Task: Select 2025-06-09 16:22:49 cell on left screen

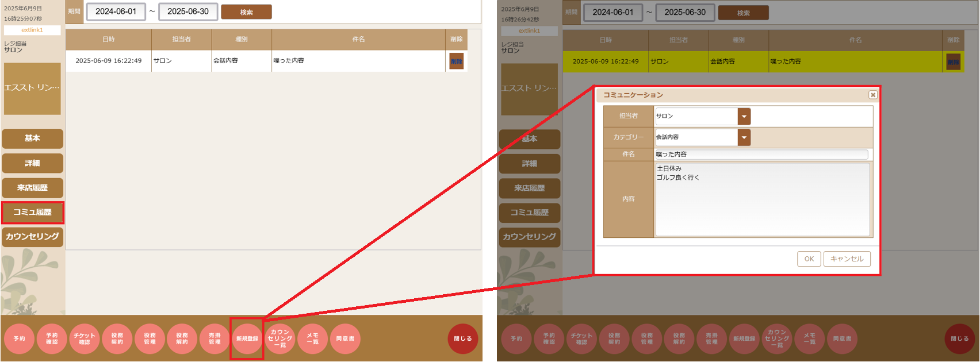Action: click(x=109, y=60)
